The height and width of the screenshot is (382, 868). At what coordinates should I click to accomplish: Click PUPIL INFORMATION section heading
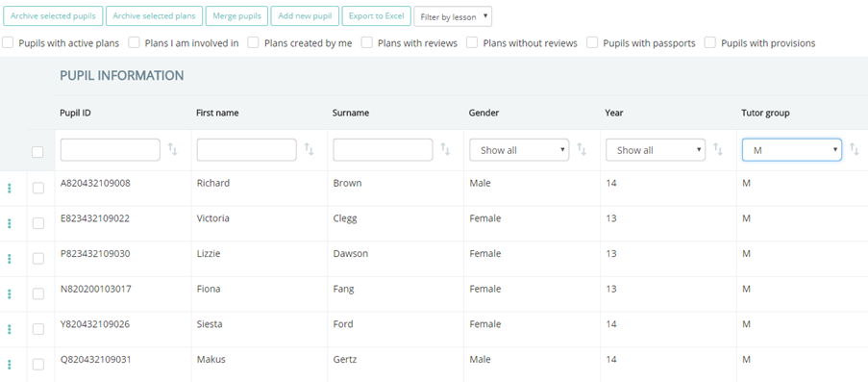(x=122, y=75)
